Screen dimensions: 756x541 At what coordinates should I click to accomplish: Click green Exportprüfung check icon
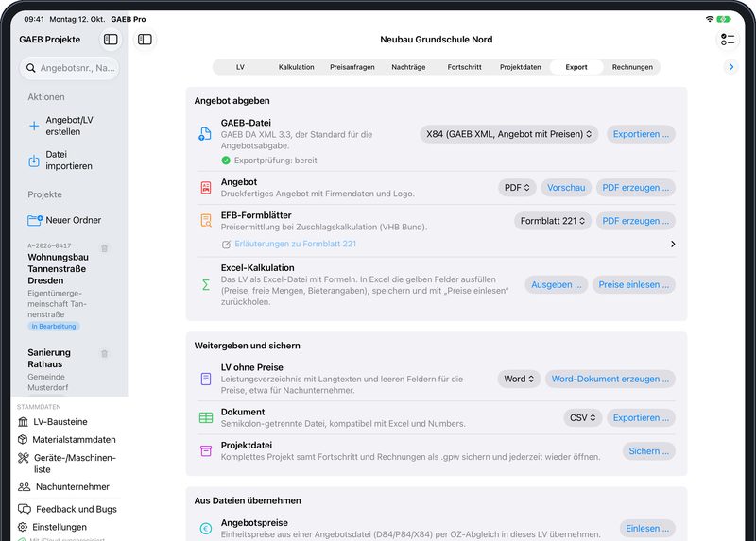pos(226,161)
